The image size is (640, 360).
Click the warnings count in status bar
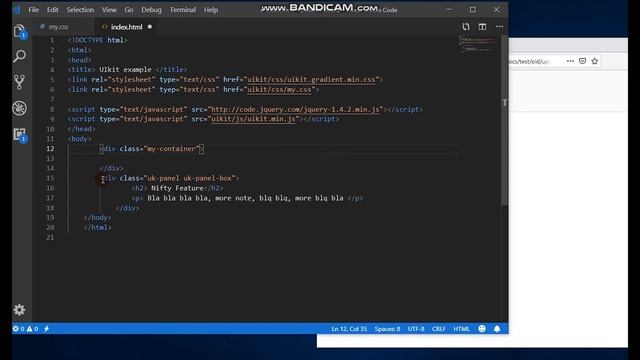(33, 329)
